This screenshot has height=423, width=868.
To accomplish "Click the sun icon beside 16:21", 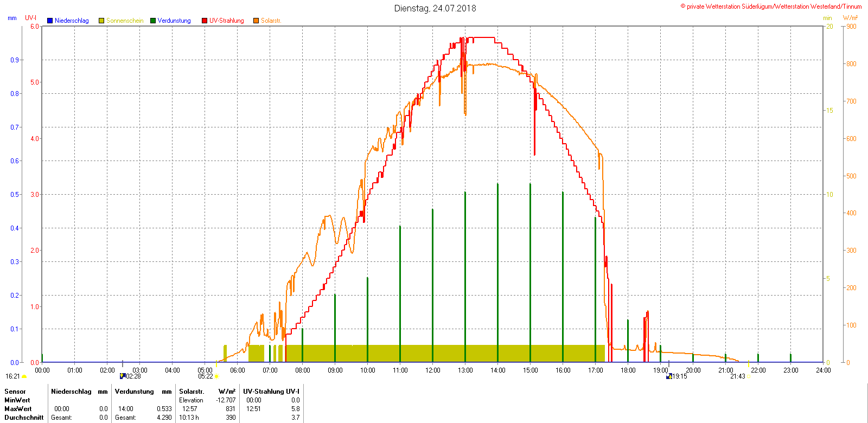I will coord(24,376).
